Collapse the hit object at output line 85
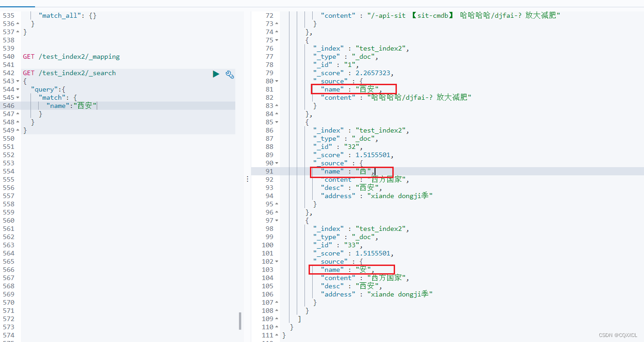This screenshot has height=342, width=644. (277, 122)
